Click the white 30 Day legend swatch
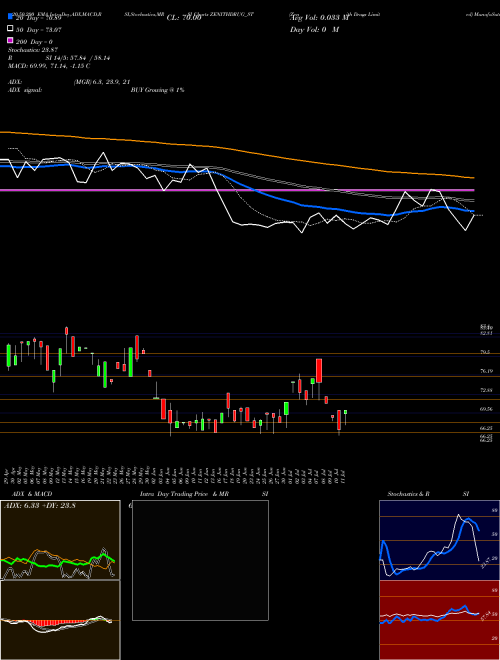The image size is (500, 660). coord(10,29)
